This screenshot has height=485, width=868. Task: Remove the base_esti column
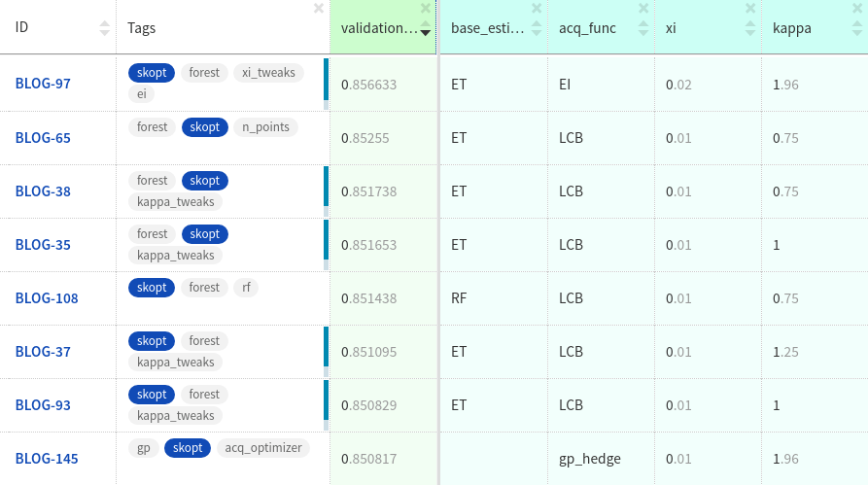535,9
